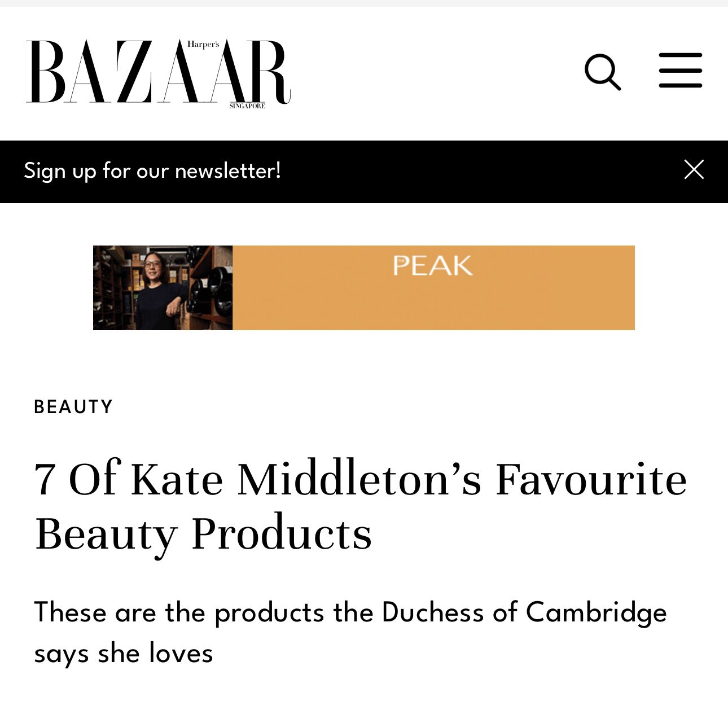This screenshot has width=728, height=701.
Task: Click the letter B of the BAZAAR logo
Action: (x=46, y=72)
